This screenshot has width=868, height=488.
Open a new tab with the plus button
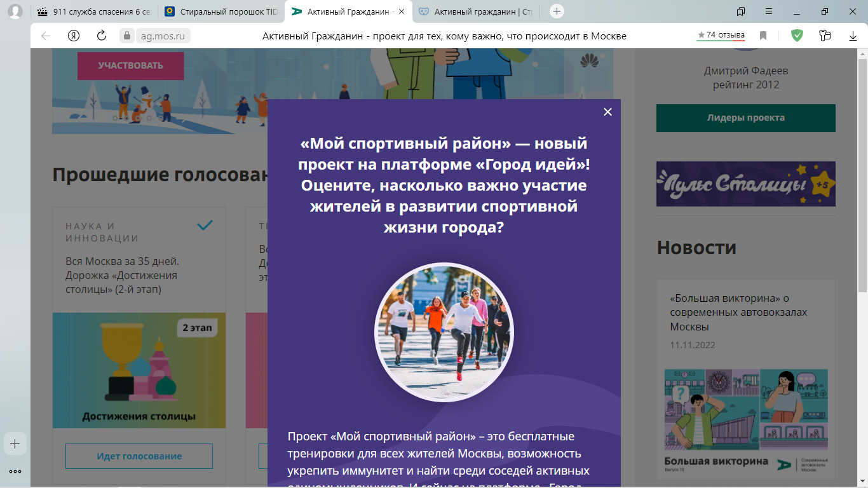click(x=557, y=11)
